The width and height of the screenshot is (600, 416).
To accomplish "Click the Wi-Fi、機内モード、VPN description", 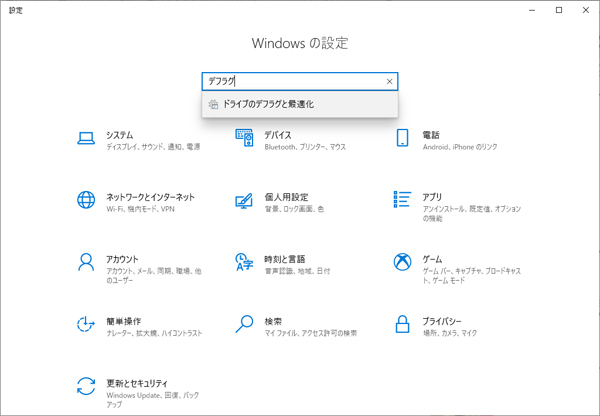I will [140, 209].
